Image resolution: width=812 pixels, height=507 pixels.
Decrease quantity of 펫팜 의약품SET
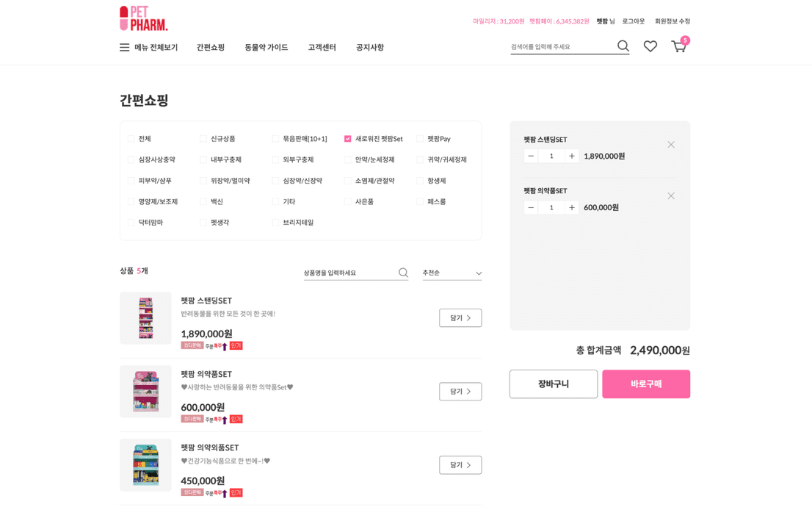531,207
